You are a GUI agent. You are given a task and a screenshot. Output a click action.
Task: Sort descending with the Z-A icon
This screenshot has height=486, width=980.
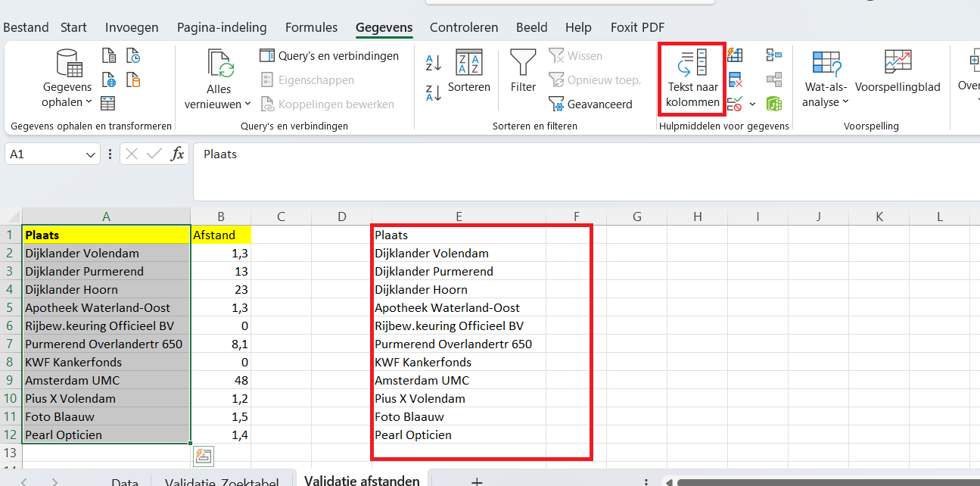[434, 93]
